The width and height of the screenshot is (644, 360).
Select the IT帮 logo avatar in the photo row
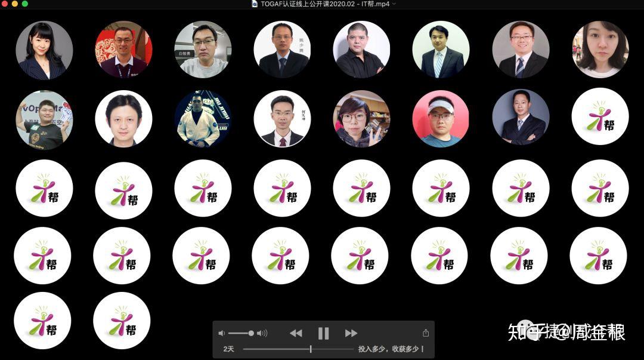click(x=600, y=116)
